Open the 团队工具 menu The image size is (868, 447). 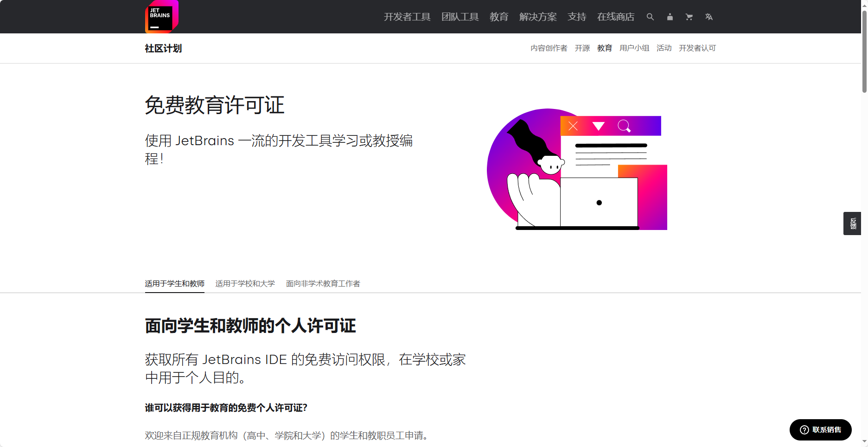tap(460, 17)
